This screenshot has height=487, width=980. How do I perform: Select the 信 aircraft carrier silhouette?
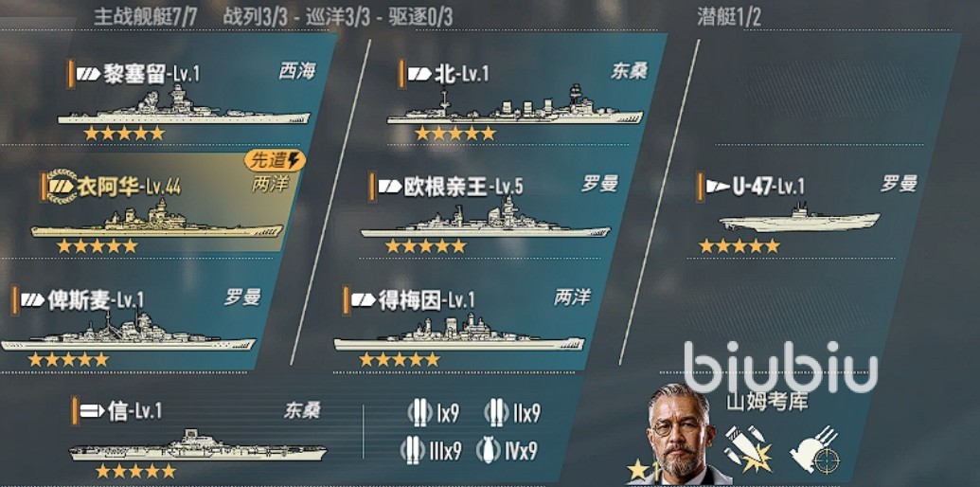pyautogui.click(x=198, y=445)
